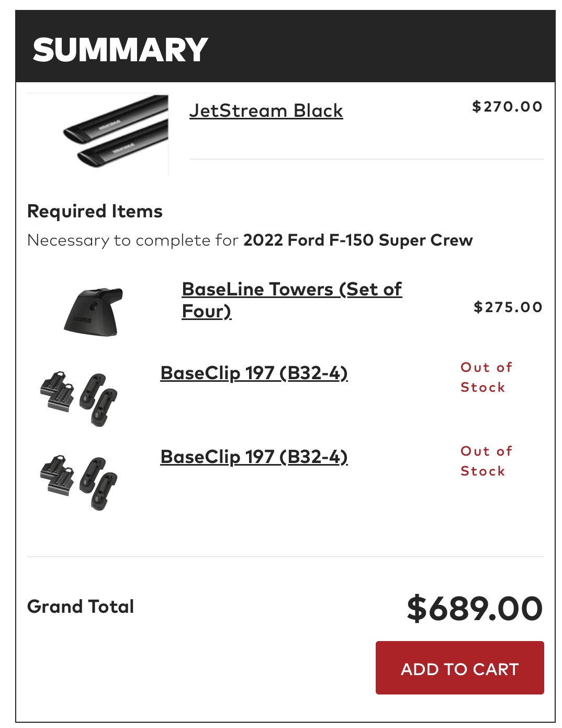Click the SUMMARY header title
This screenshot has height=728, width=562.
120,50
